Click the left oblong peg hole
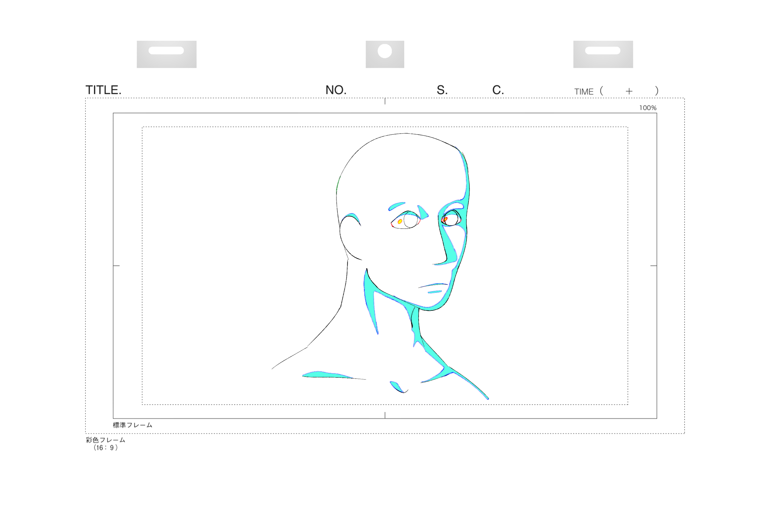Image resolution: width=770 pixels, height=532 pixels. pyautogui.click(x=166, y=51)
